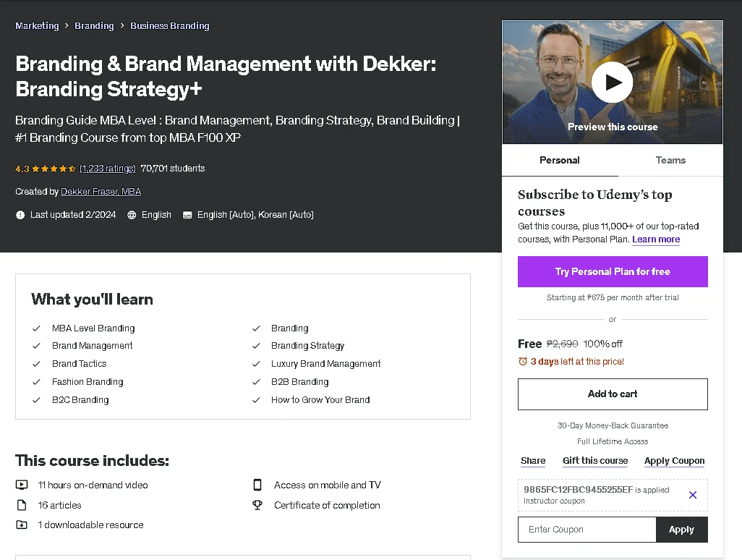Click 'Last updated 2/2024' text
The image size is (742, 560).
point(73,215)
